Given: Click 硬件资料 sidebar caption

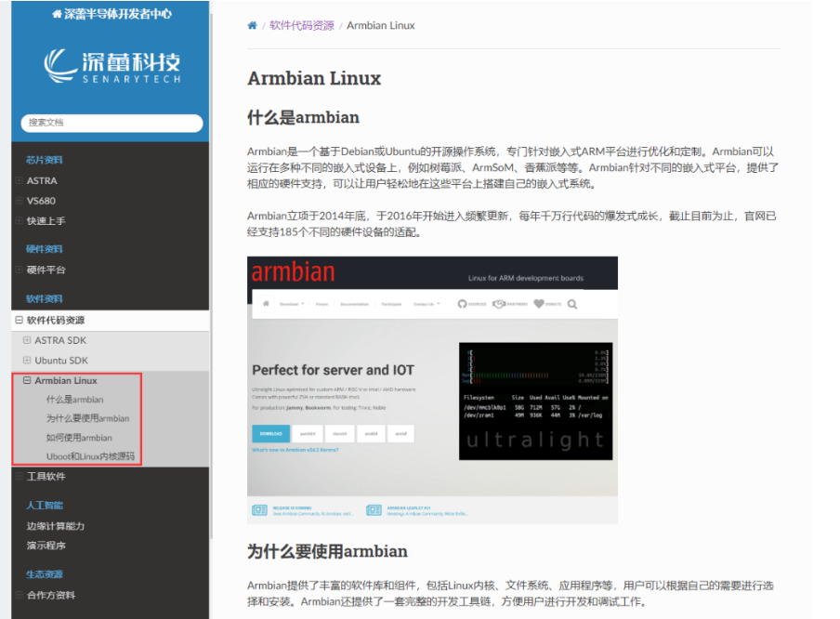Looking at the screenshot, I should (45, 249).
